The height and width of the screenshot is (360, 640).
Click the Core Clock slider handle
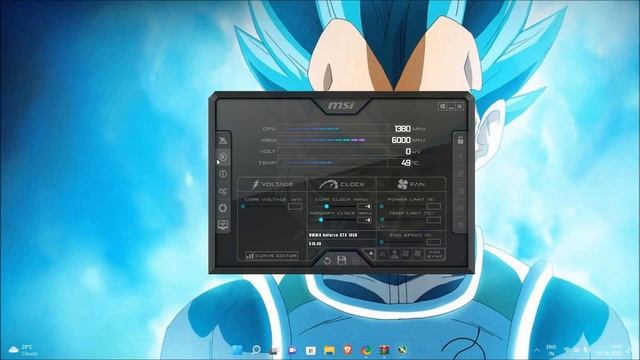pyautogui.click(x=327, y=207)
